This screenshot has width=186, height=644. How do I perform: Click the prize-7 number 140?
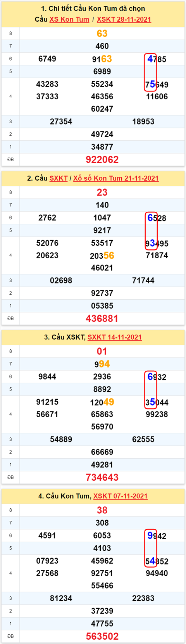[102, 205]
